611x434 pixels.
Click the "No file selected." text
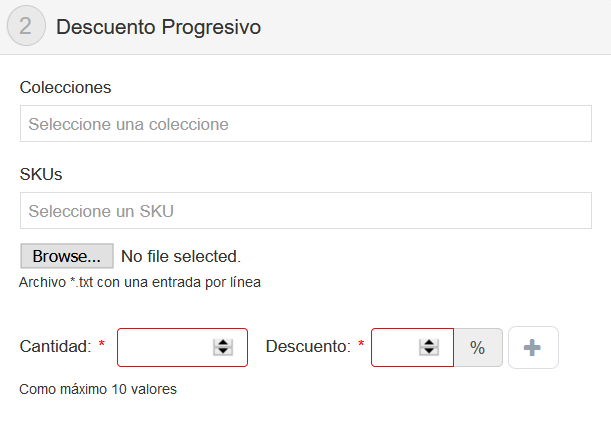click(181, 256)
